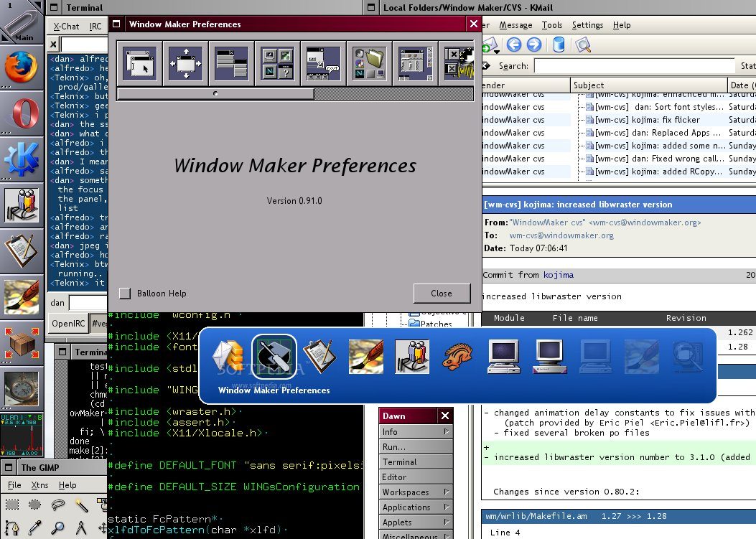Click the wm-cvs@windowmaker.org recipient link
This screenshot has width=756, height=539.
(561, 235)
